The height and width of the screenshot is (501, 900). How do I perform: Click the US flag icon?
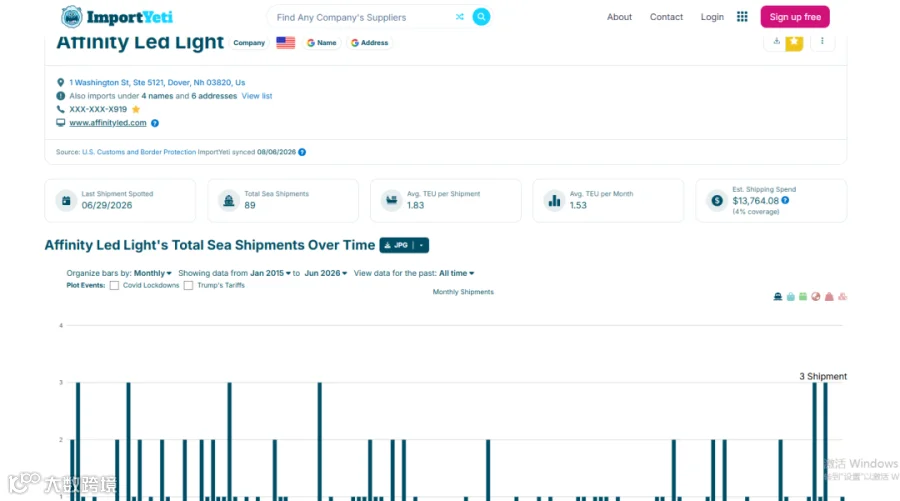tap(285, 42)
